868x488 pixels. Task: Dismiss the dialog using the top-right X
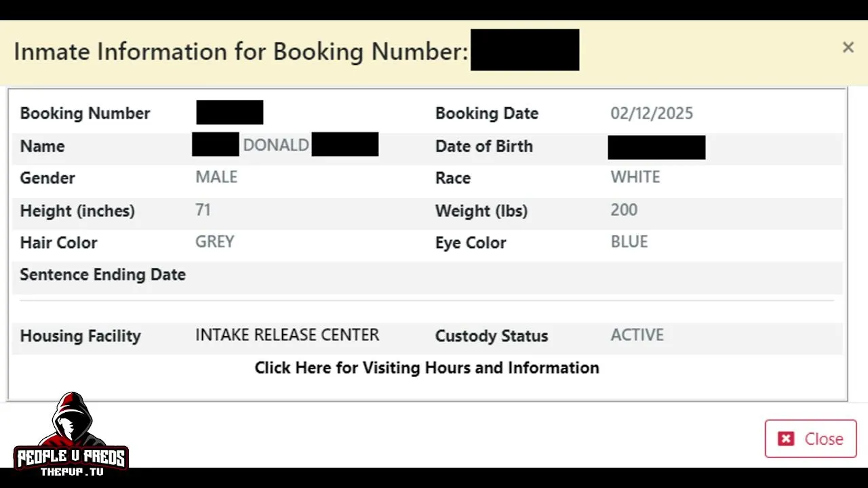tap(848, 47)
